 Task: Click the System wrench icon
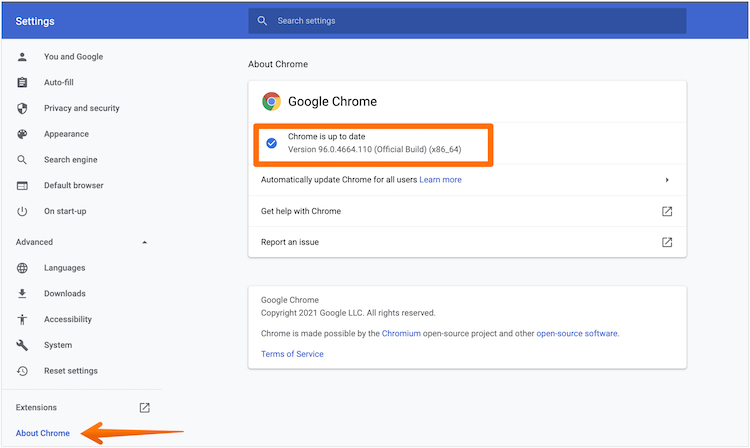point(22,345)
